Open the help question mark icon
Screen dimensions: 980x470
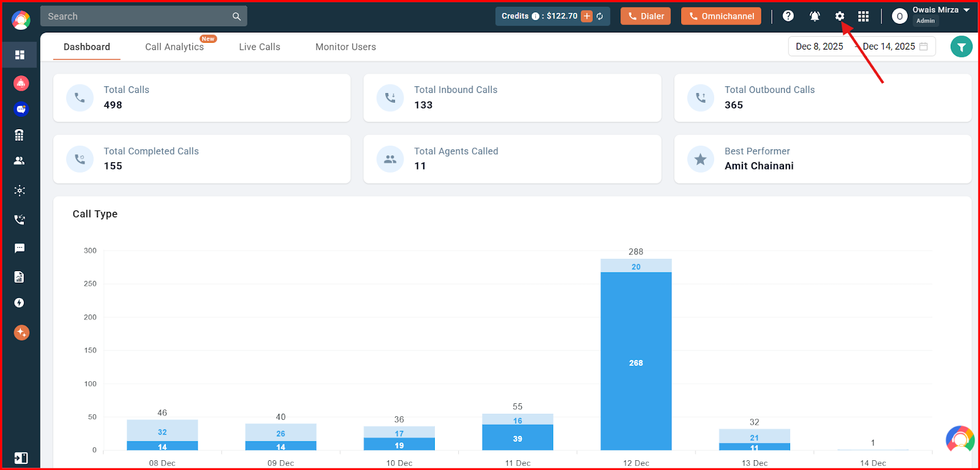tap(788, 16)
